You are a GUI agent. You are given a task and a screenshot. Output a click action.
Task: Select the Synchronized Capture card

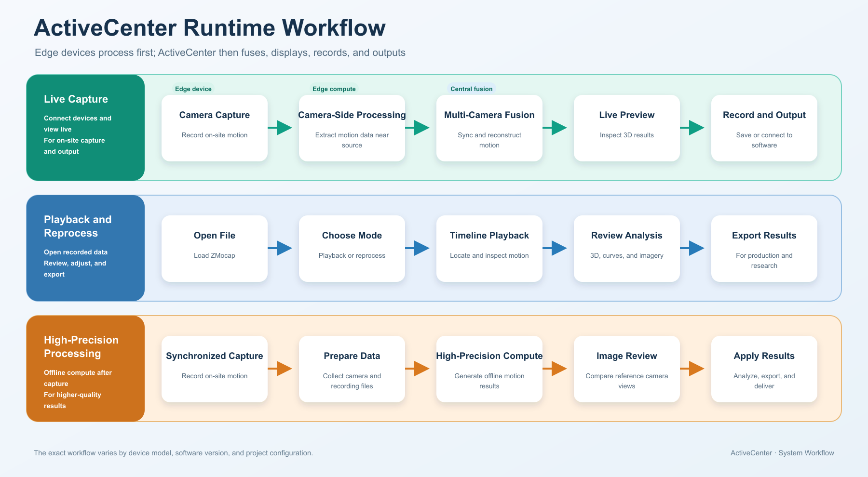click(215, 369)
